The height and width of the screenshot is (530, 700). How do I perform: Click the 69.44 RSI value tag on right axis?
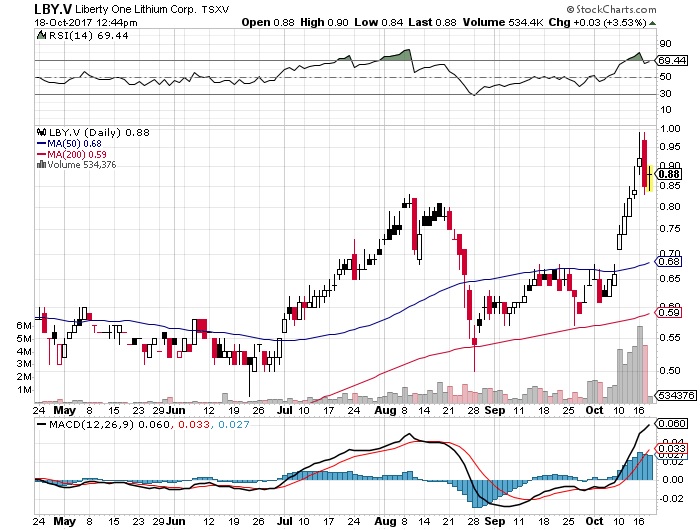pyautogui.click(x=672, y=60)
